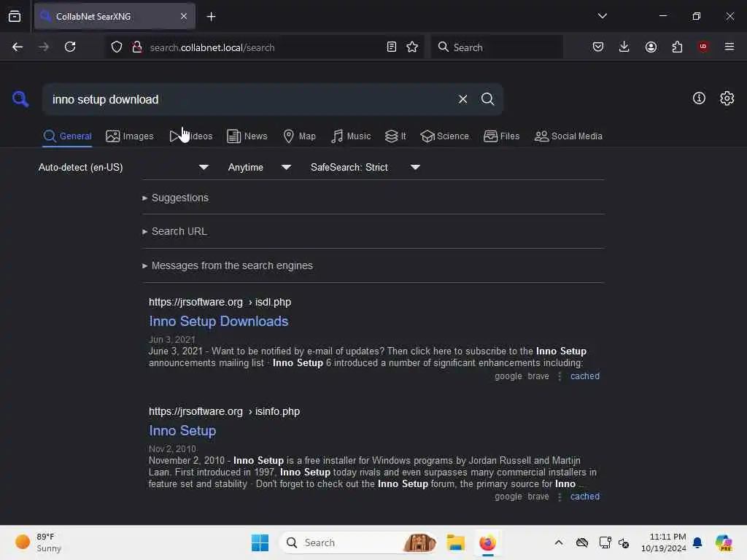The image size is (747, 560).
Task: Switch to Files category
Action: [x=502, y=136]
